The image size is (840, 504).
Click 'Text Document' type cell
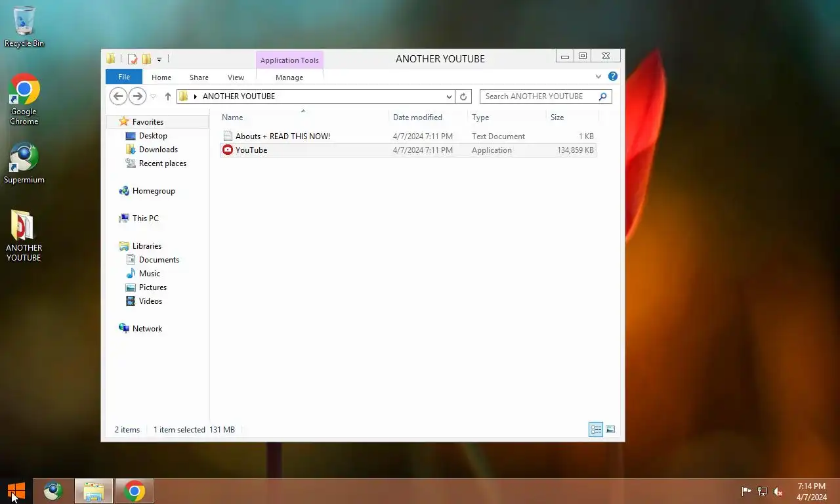(x=498, y=136)
